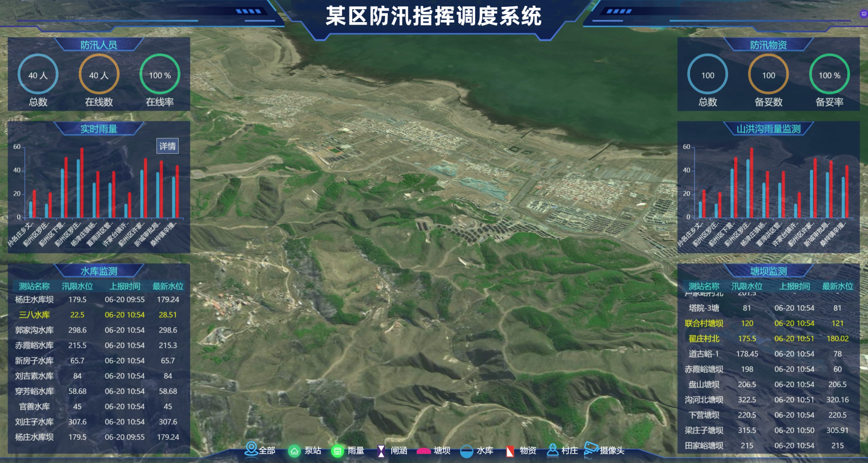
Task: Click the 塘坝监测 panel title
Action: point(768,271)
